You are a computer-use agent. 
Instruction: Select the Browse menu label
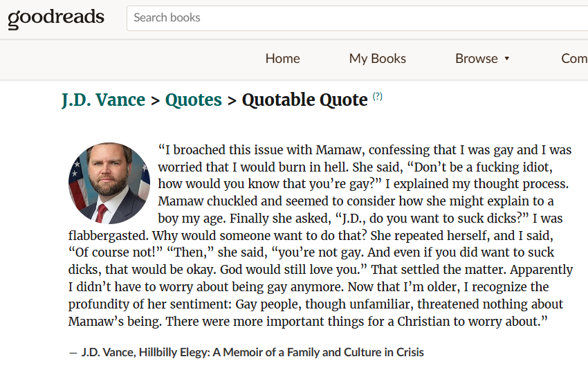click(476, 59)
